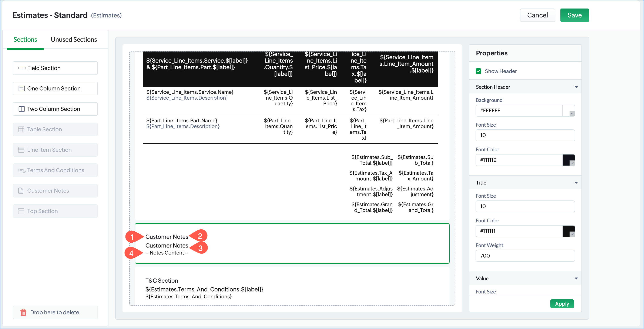Image resolution: width=644 pixels, height=329 pixels.
Task: Select the Sections tab
Action: pyautogui.click(x=25, y=40)
